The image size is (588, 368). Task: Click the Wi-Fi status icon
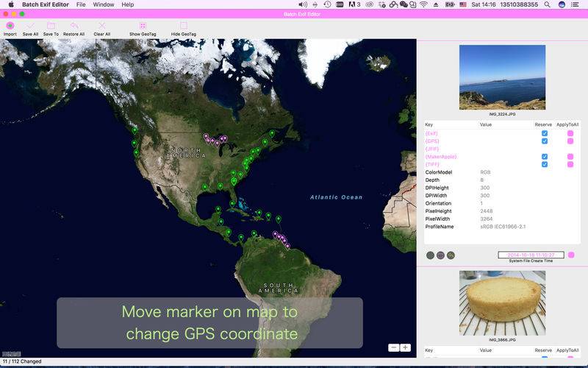(424, 4)
